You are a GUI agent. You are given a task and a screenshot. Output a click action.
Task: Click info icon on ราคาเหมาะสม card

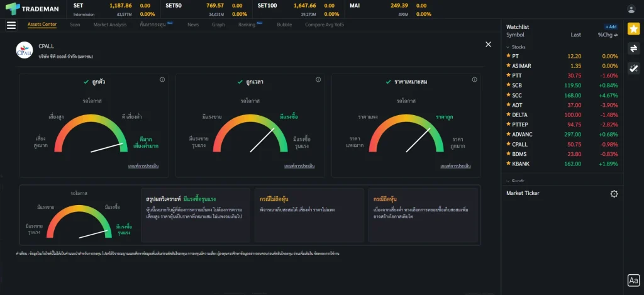click(x=474, y=80)
